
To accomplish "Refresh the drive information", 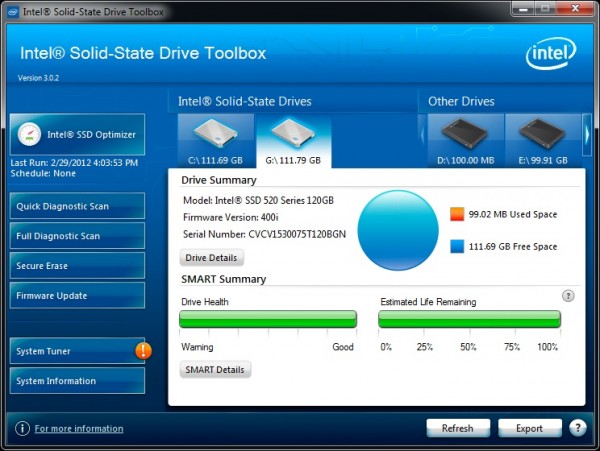I will (x=458, y=428).
